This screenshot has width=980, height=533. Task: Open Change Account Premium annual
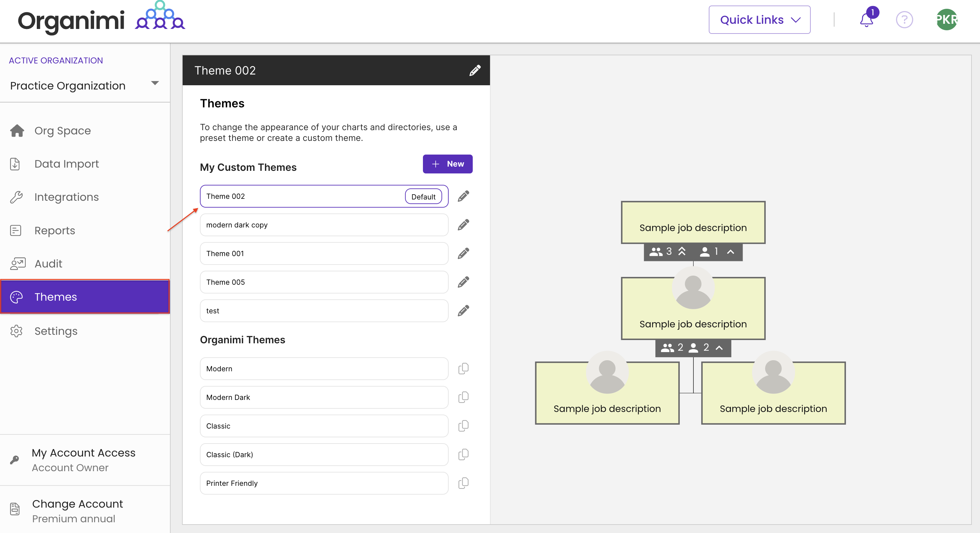tap(85, 511)
